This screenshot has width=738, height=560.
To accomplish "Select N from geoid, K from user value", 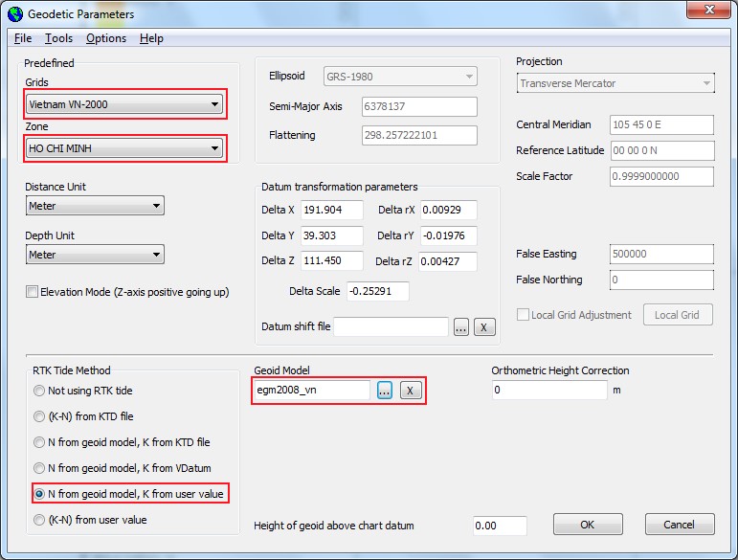I will tap(39, 494).
